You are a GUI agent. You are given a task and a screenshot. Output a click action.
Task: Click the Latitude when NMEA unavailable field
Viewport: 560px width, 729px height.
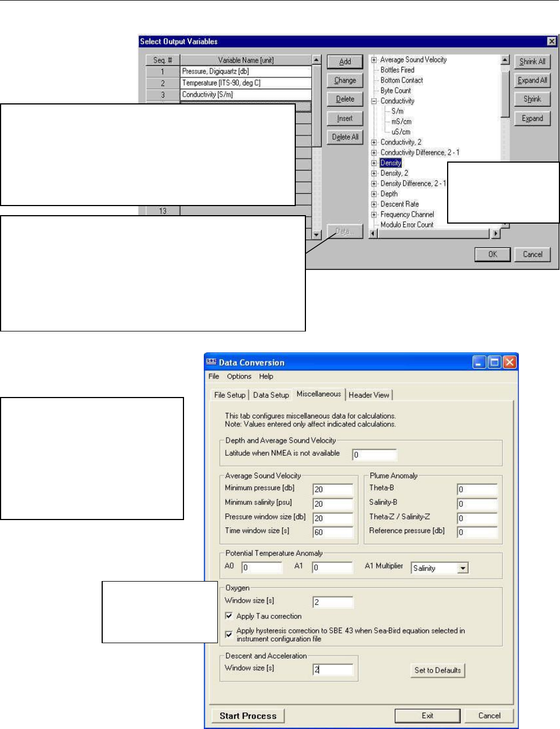375,455
